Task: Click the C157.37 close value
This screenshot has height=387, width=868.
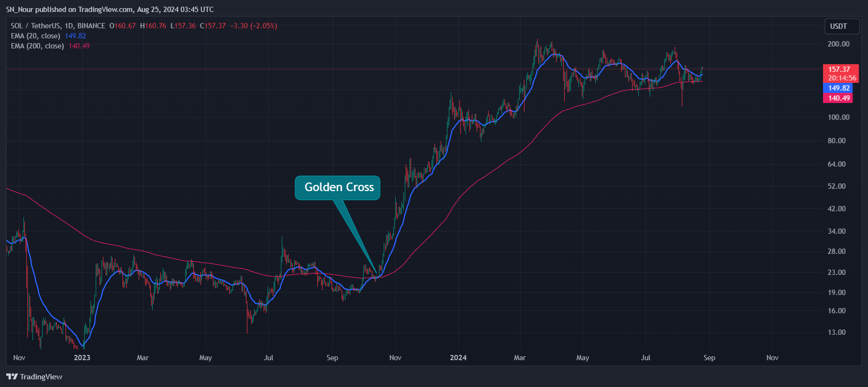Action: point(213,26)
